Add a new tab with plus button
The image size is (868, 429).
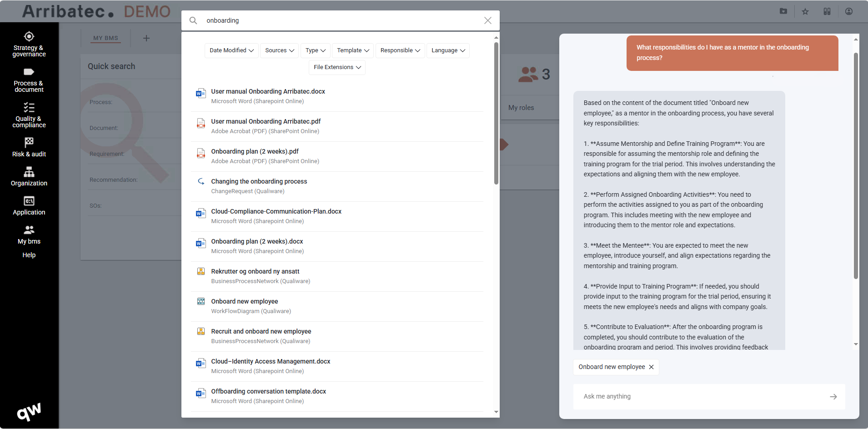coord(146,38)
